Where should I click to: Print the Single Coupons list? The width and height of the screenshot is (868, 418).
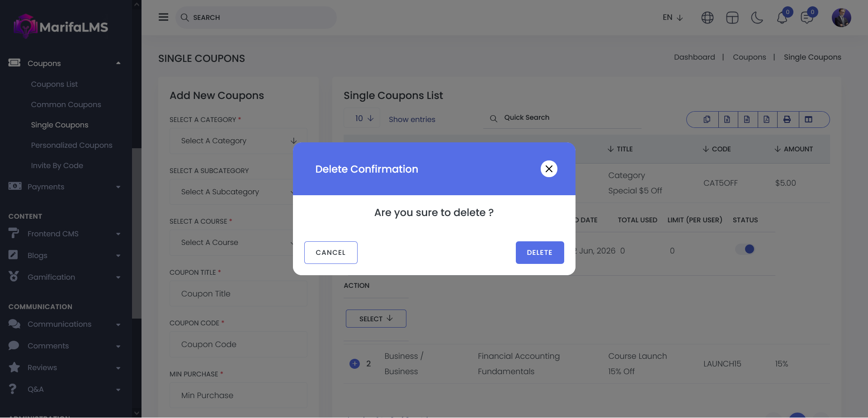pyautogui.click(x=787, y=119)
